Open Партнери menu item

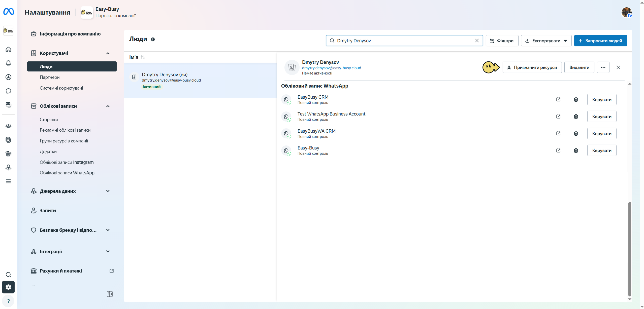pos(50,77)
